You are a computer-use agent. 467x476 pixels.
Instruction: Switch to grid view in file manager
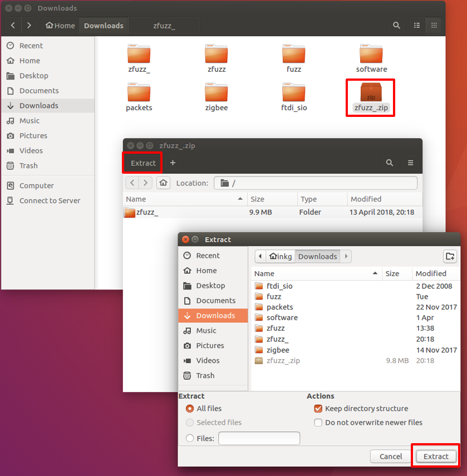coord(434,25)
